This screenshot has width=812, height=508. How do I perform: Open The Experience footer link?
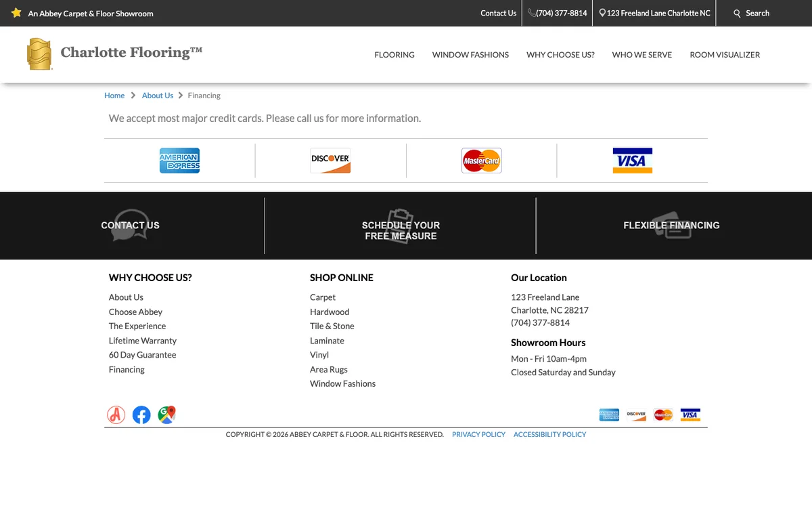(x=137, y=326)
